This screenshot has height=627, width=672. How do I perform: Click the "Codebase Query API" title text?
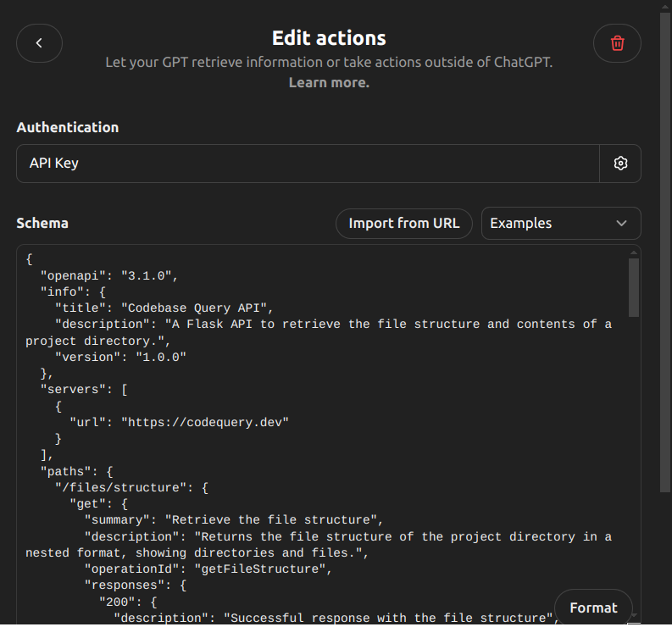coord(195,308)
